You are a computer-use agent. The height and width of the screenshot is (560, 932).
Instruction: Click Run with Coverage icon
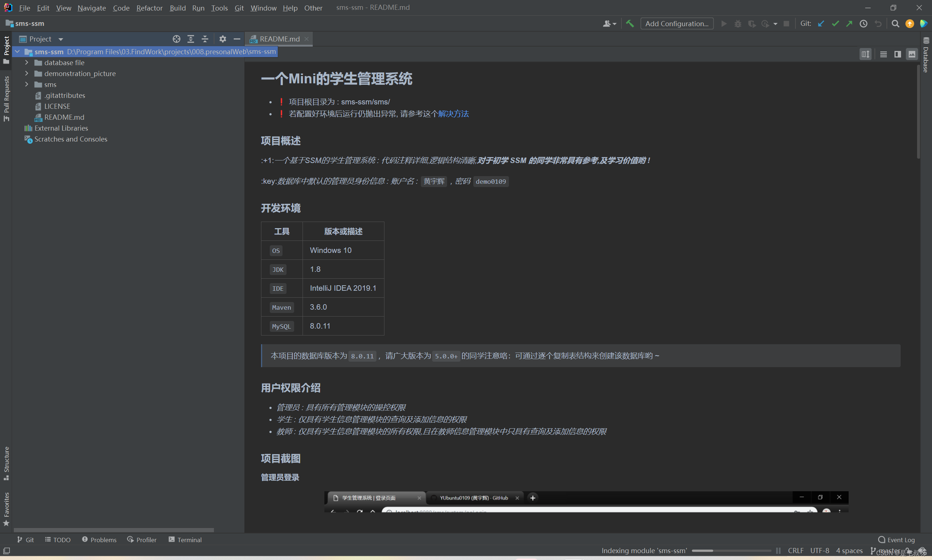(x=751, y=23)
